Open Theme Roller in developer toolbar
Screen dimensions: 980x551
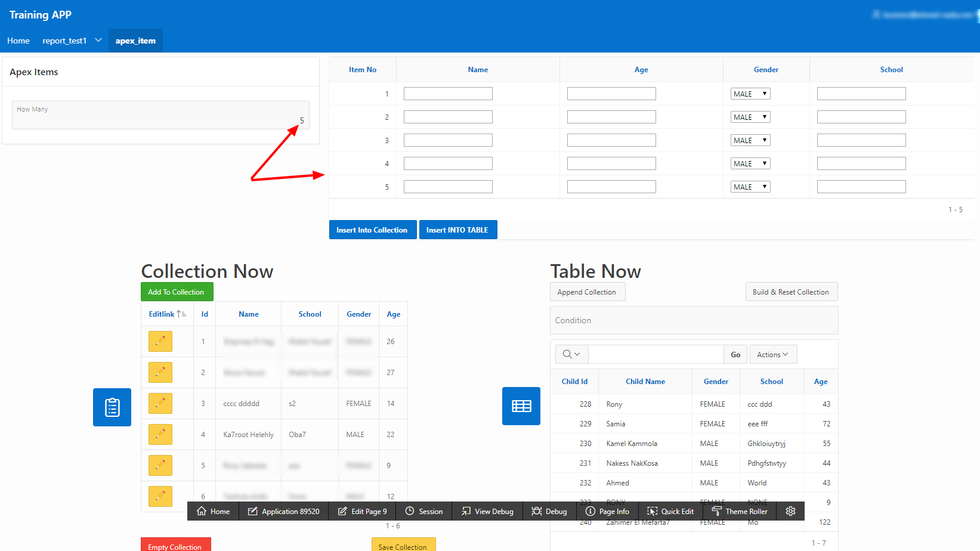[x=740, y=511]
